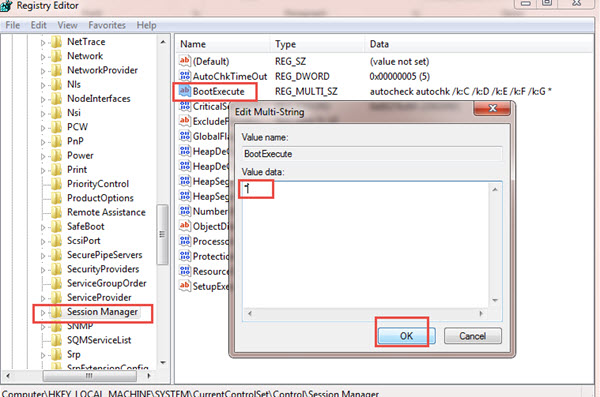
Task: Select the SQMServiceList tree item
Action: point(99,340)
